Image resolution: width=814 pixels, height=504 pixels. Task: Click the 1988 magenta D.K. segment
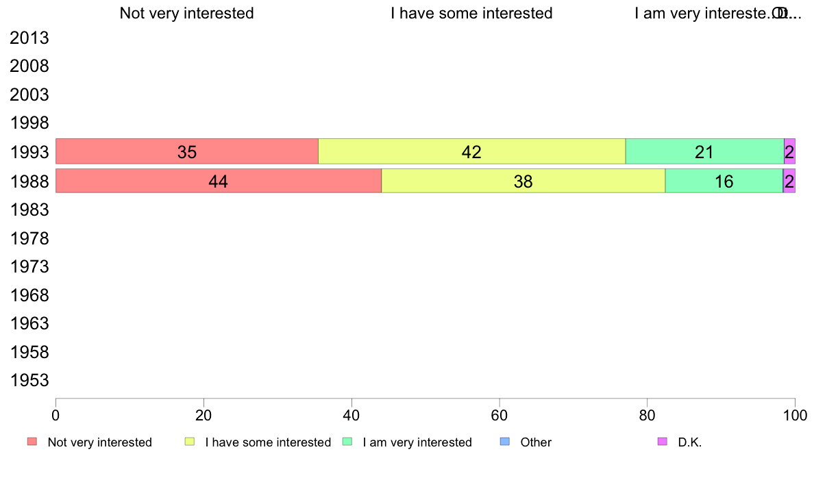789,181
